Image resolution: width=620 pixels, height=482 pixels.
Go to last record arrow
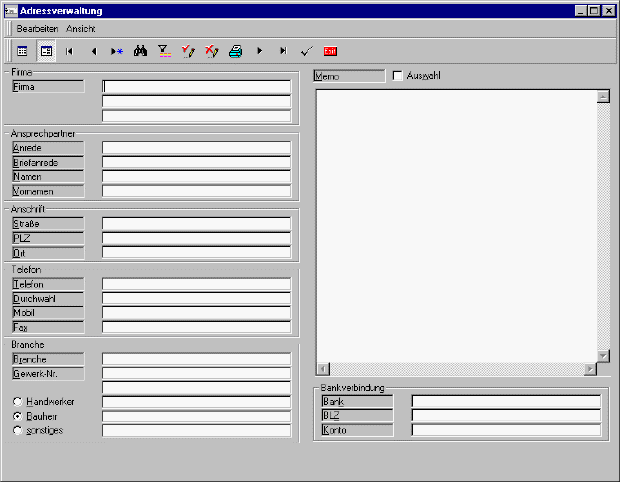tap(283, 50)
